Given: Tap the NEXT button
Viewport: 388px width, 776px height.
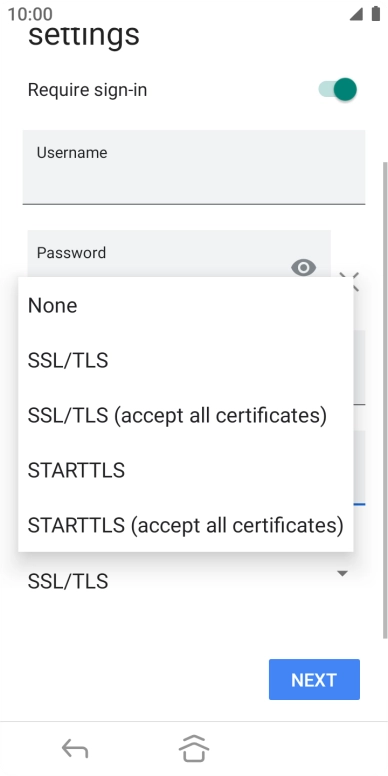Looking at the screenshot, I should 314,679.
